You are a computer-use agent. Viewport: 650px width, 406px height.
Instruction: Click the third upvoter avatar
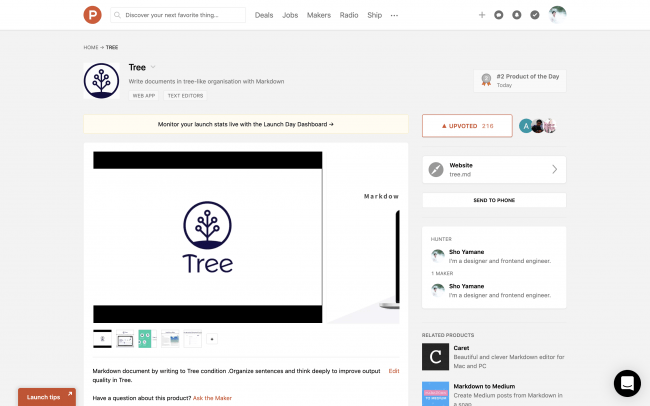(x=550, y=126)
